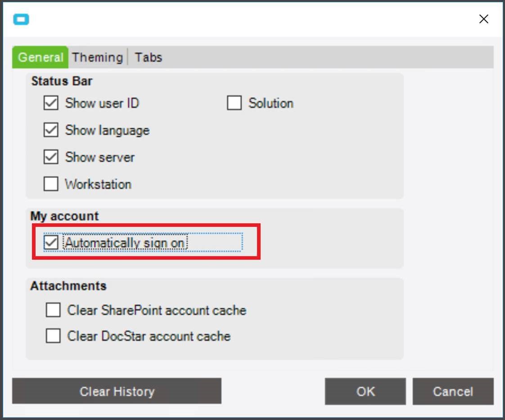Enable the Solution checkbox
This screenshot has height=420, width=505.
click(234, 103)
